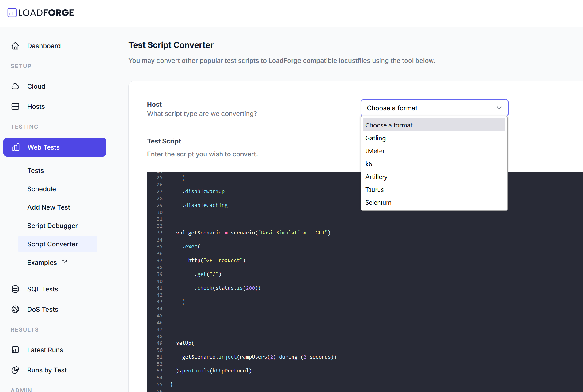Screen dimensions: 583x392
Task: Click the Host label
Action: click(154, 104)
